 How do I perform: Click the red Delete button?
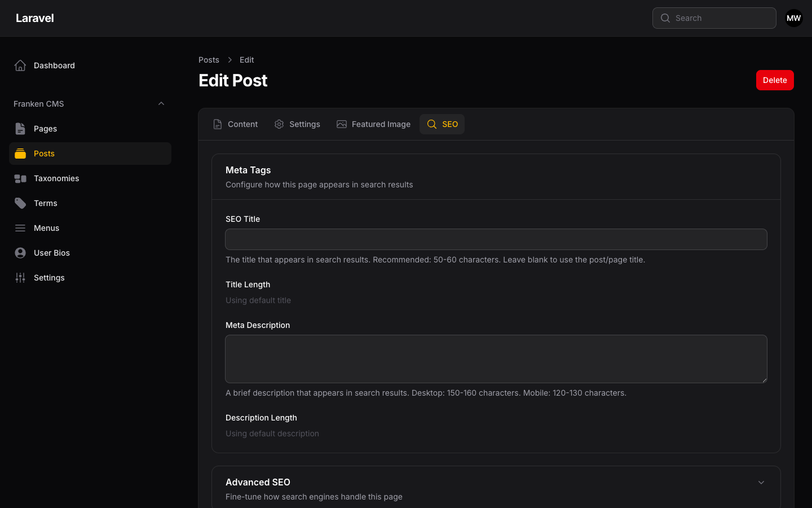(775, 80)
